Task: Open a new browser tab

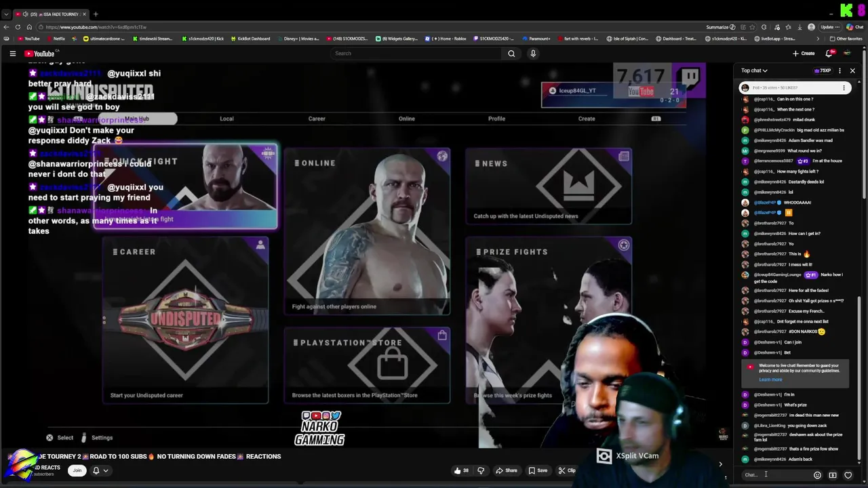Action: click(x=96, y=14)
